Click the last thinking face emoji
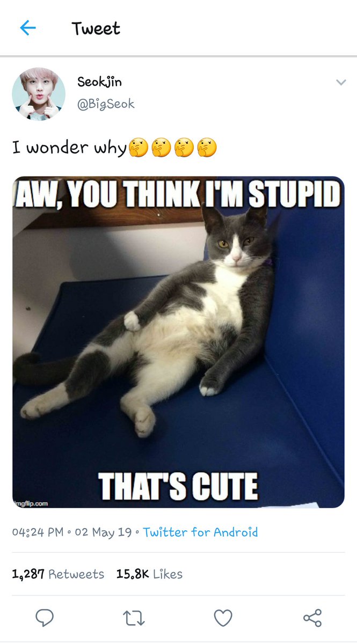The height and width of the screenshot is (644, 357). 207,148
